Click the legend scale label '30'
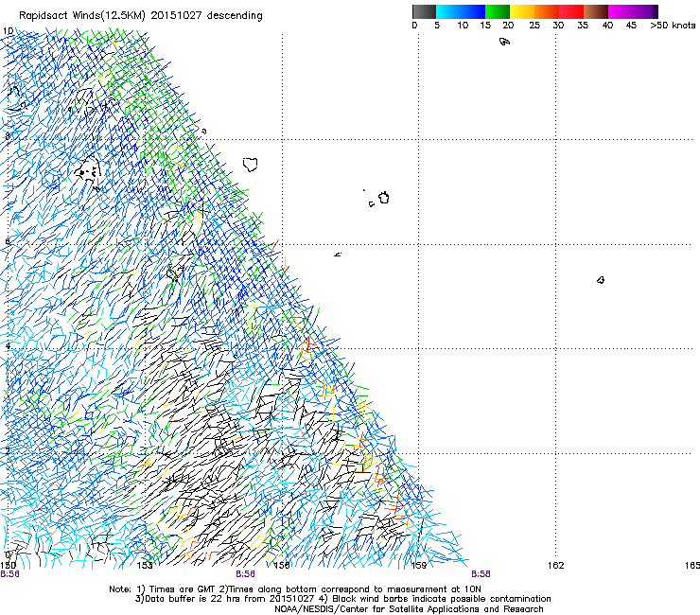This screenshot has height=615, width=700. pos(558,26)
